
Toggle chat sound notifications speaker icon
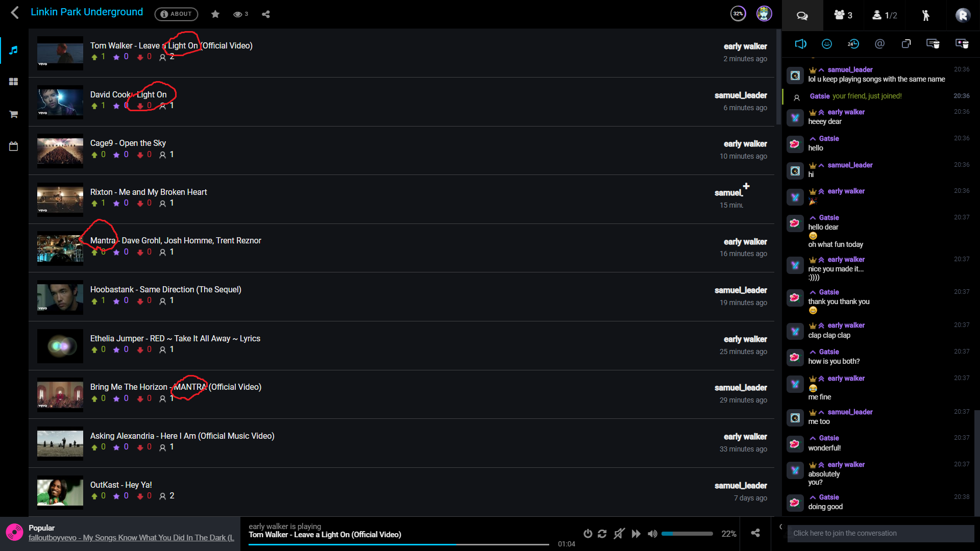point(801,44)
